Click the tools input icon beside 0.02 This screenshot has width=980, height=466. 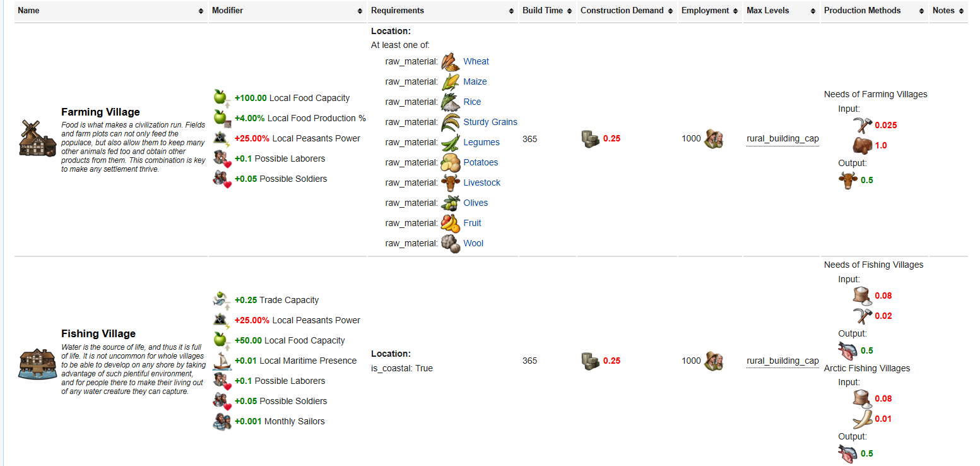pos(862,316)
